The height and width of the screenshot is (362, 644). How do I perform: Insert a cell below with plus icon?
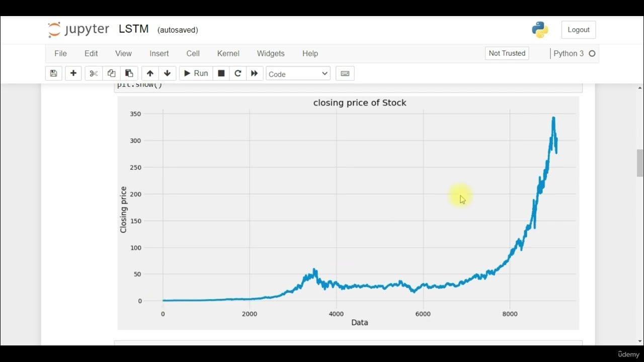pyautogui.click(x=73, y=73)
